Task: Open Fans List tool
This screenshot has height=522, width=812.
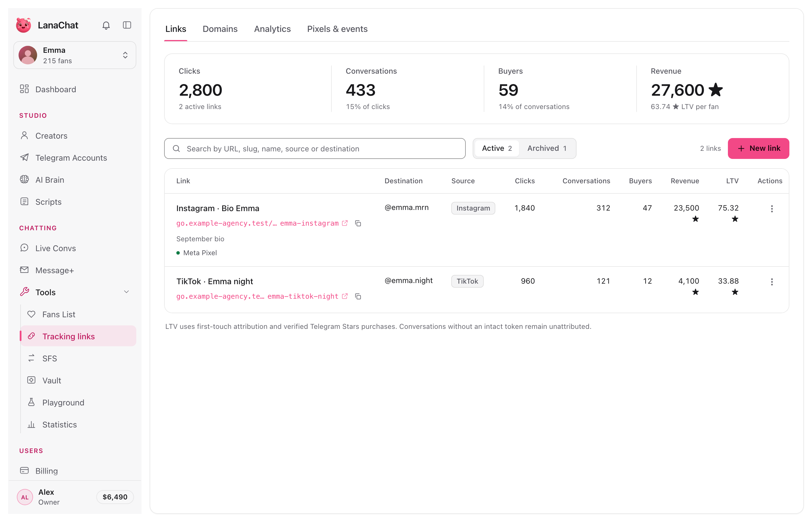Action: (78, 314)
